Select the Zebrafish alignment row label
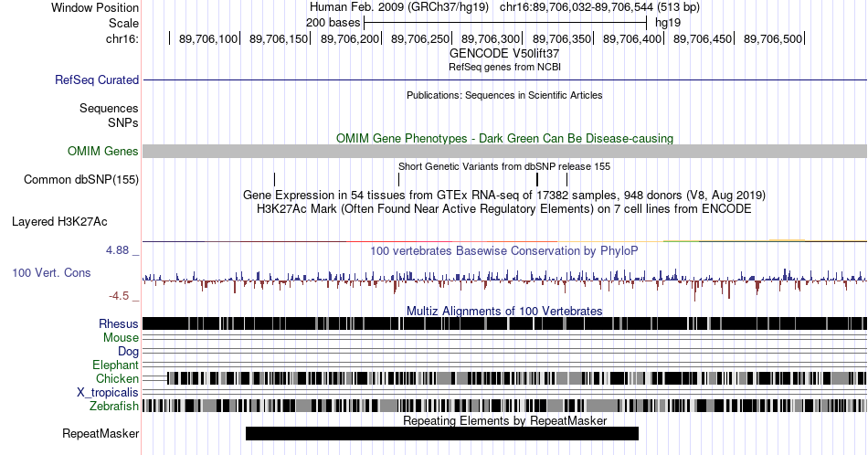The image size is (868, 455). click(x=114, y=407)
